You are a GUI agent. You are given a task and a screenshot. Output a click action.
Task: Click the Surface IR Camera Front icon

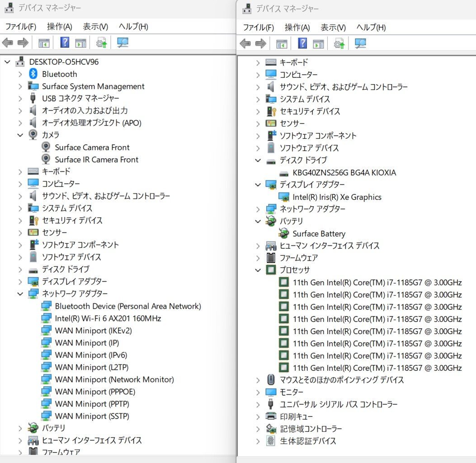46,160
